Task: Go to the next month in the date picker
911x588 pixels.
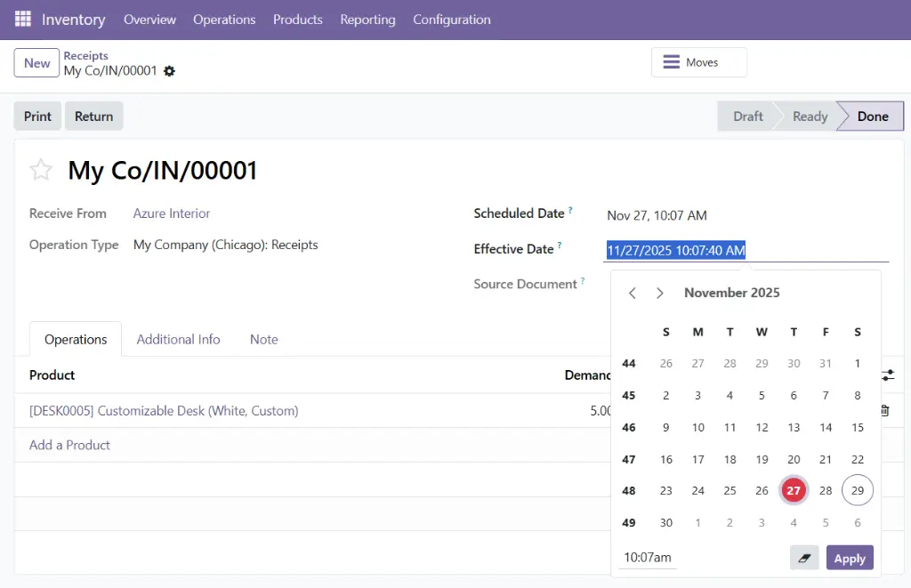Action: [660, 292]
